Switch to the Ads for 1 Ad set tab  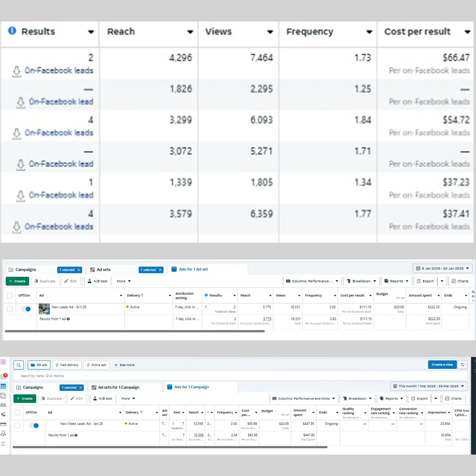193,269
